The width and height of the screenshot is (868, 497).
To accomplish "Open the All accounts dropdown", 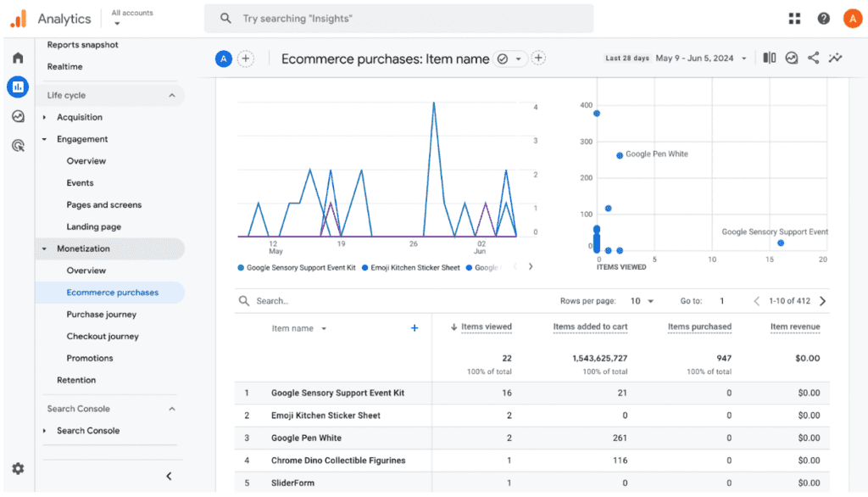I will (131, 17).
